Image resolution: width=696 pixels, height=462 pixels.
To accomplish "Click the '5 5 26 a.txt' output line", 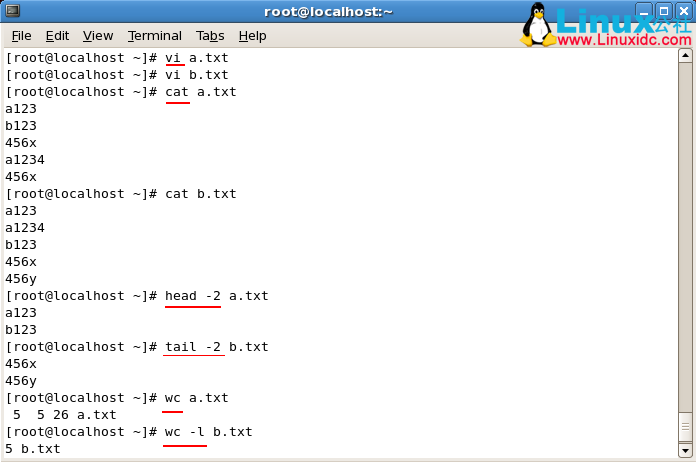I will pyautogui.click(x=65, y=415).
